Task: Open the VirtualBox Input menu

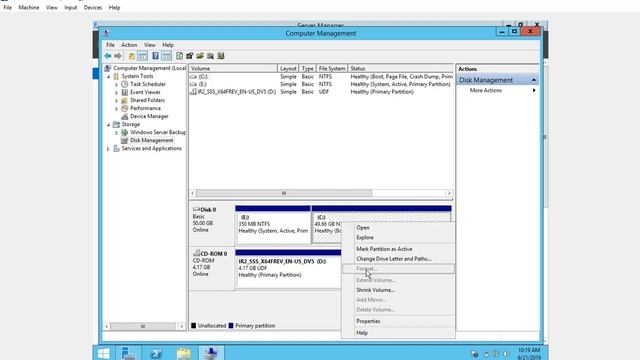Action: 71,7
